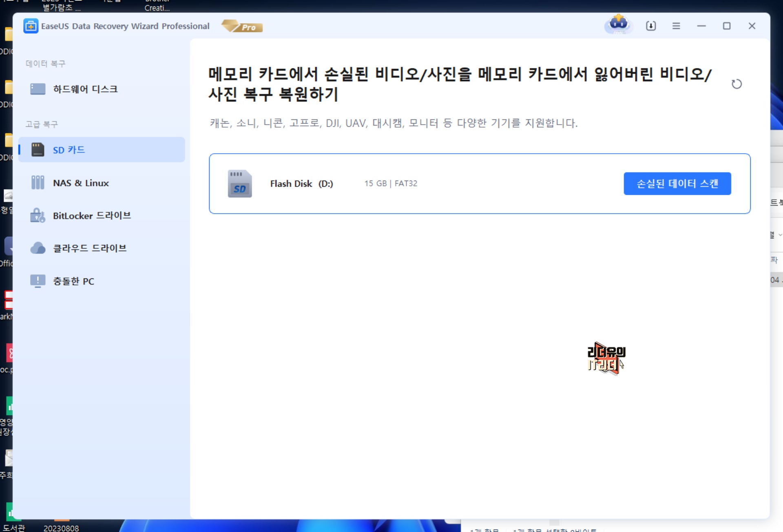Click the SD card icon beside Flash Disk

coord(239,184)
